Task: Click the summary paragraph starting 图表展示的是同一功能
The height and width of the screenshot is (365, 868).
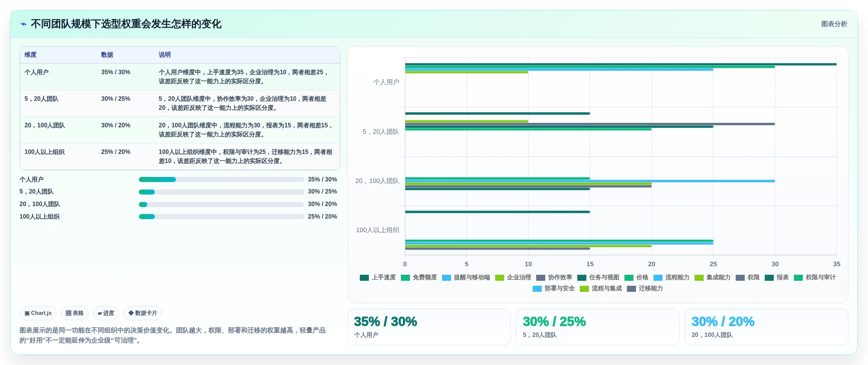Action: [172, 335]
